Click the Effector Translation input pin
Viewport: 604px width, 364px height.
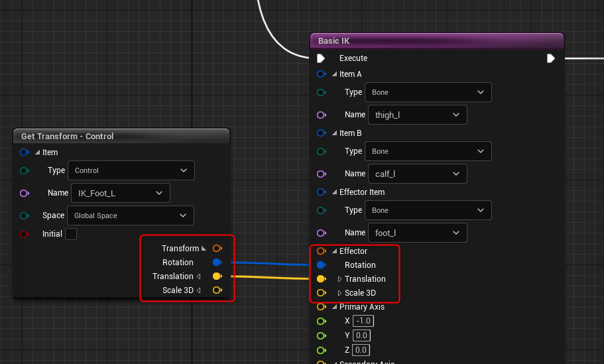coord(322,278)
